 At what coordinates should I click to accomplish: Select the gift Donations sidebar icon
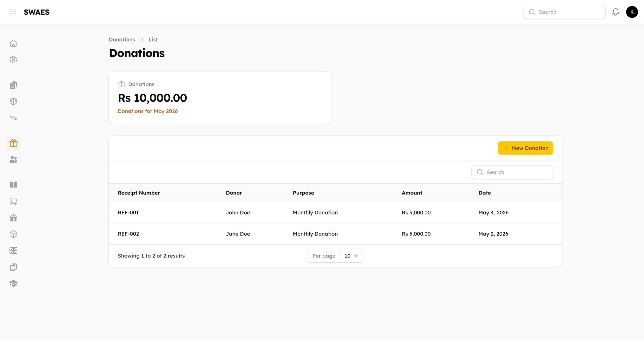click(x=13, y=143)
